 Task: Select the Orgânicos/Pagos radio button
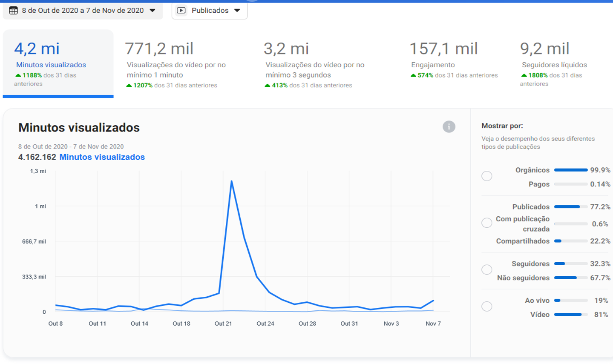tap(487, 176)
